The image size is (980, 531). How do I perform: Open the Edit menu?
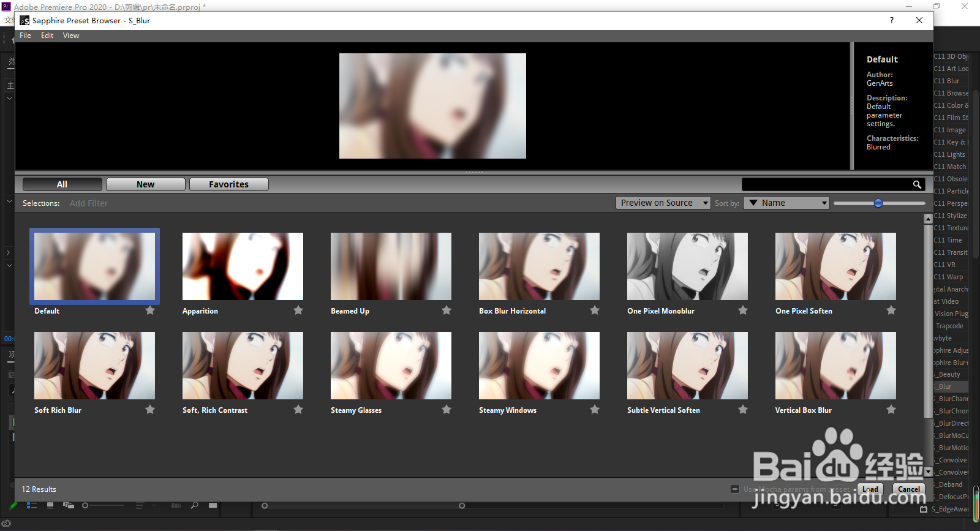(x=47, y=36)
